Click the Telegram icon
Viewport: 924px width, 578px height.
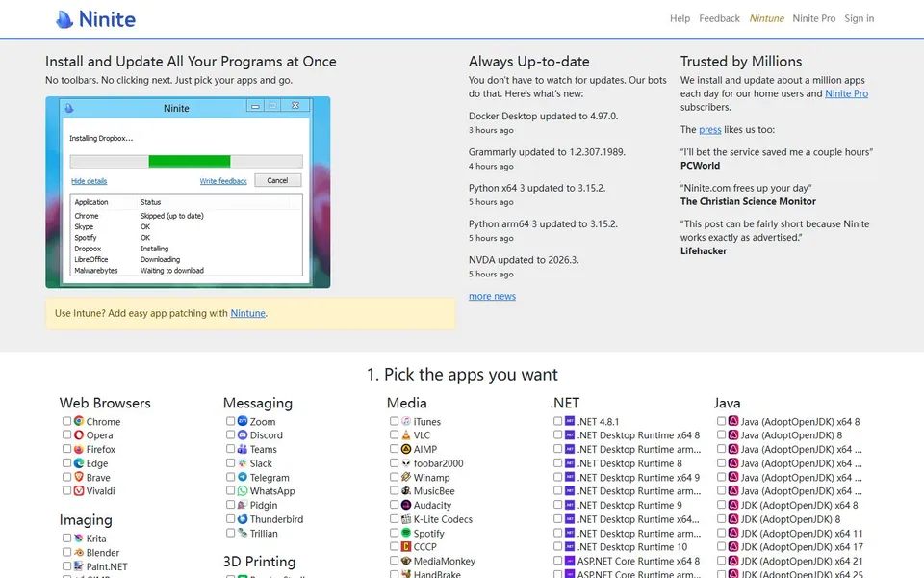(243, 477)
